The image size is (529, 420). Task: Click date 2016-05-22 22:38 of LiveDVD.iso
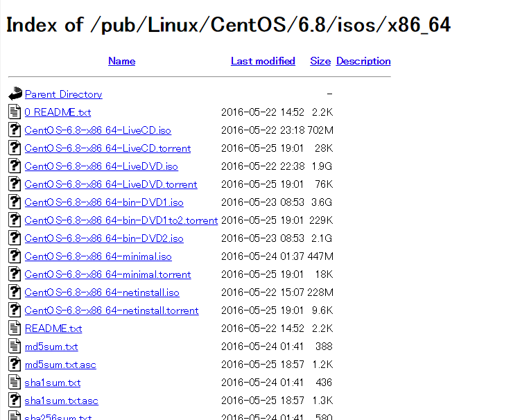(x=263, y=166)
